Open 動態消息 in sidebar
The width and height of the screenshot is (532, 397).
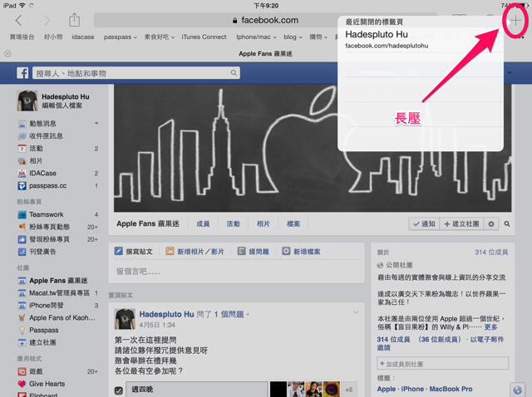coord(42,124)
